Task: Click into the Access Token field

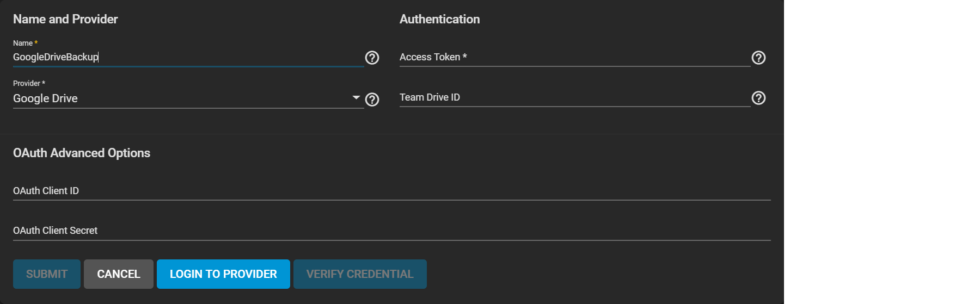Action: point(574,57)
